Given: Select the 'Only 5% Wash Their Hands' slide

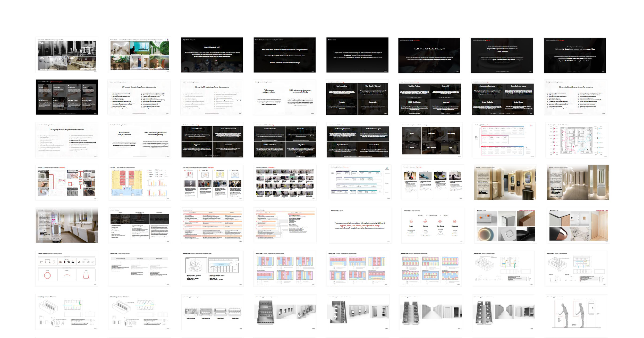Looking at the screenshot, I should (429, 55).
